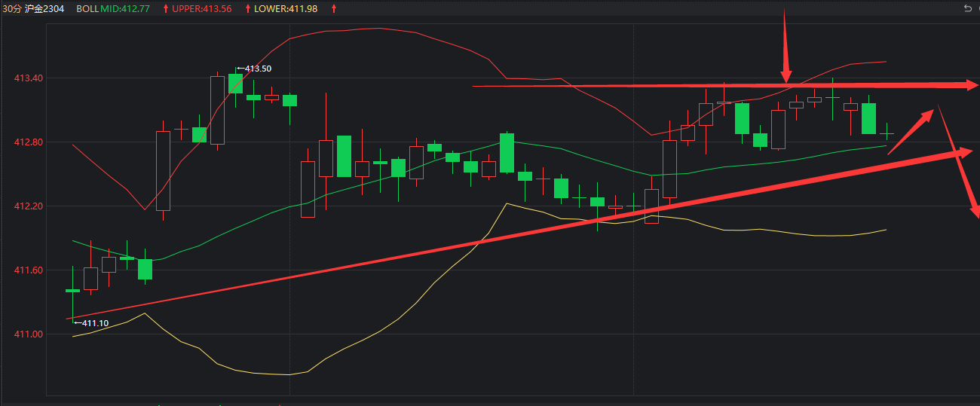Click the 411.60 price axis label
980x406 pixels.
coord(28,270)
